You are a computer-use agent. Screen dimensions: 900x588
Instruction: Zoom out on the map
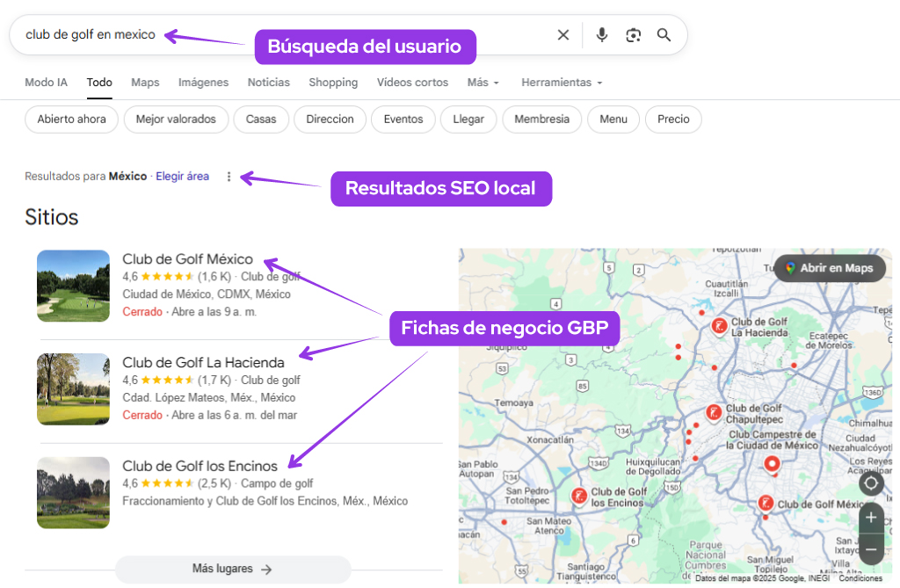(870, 548)
